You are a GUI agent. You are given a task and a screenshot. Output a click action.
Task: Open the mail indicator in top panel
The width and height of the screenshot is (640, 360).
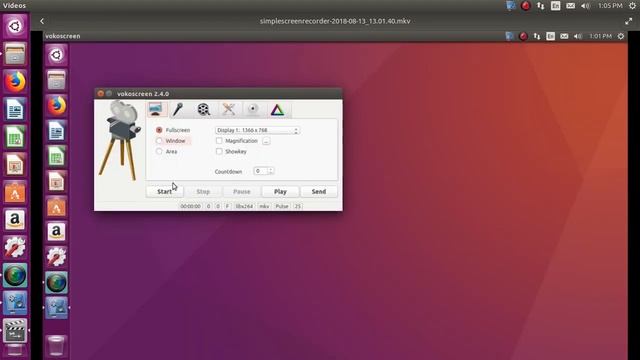(571, 6)
